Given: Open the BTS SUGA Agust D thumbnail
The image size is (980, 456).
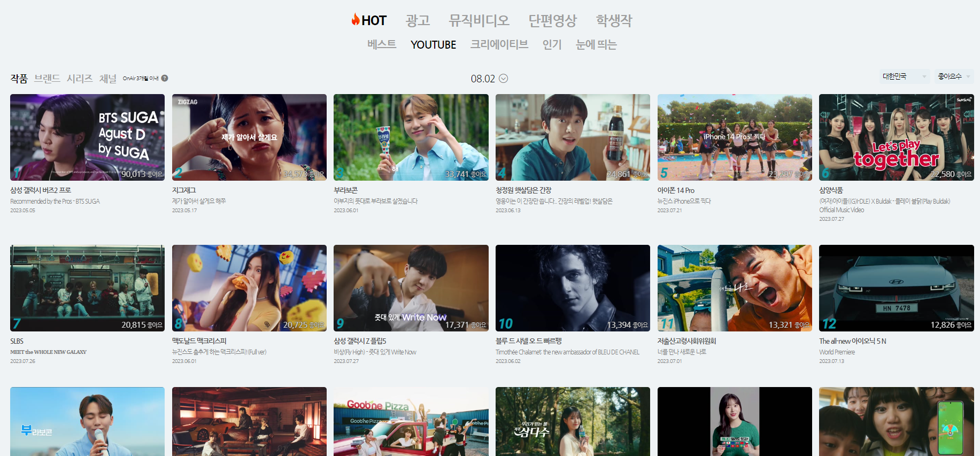Looking at the screenshot, I should pos(87,137).
